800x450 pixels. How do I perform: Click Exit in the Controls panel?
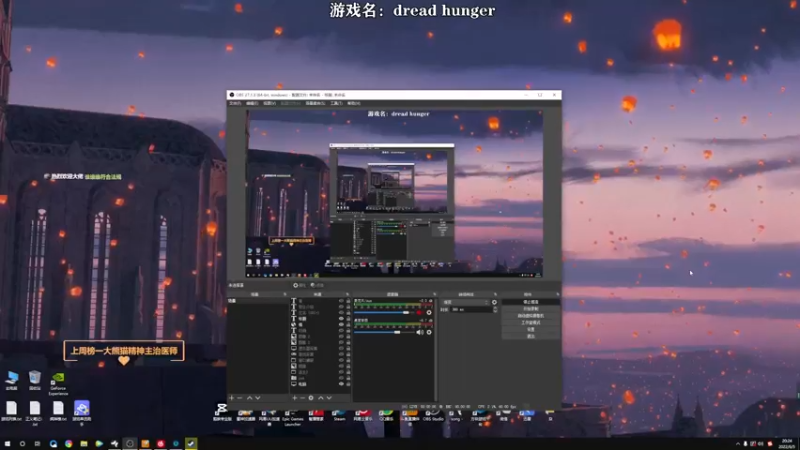531,336
